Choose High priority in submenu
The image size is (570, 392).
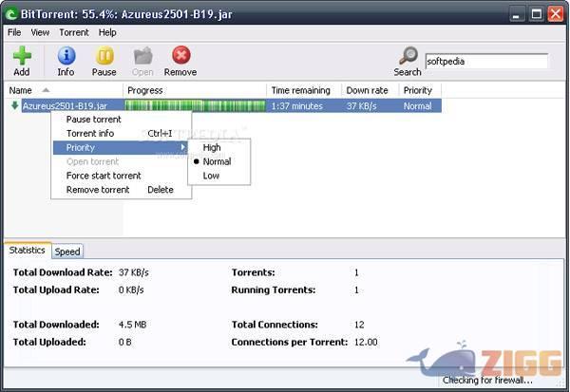coord(212,147)
